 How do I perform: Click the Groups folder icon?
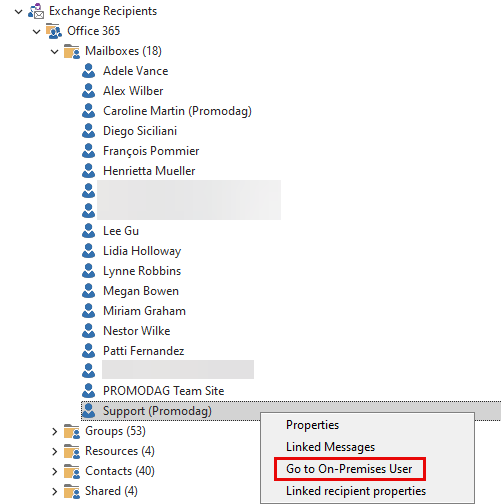pyautogui.click(x=72, y=431)
